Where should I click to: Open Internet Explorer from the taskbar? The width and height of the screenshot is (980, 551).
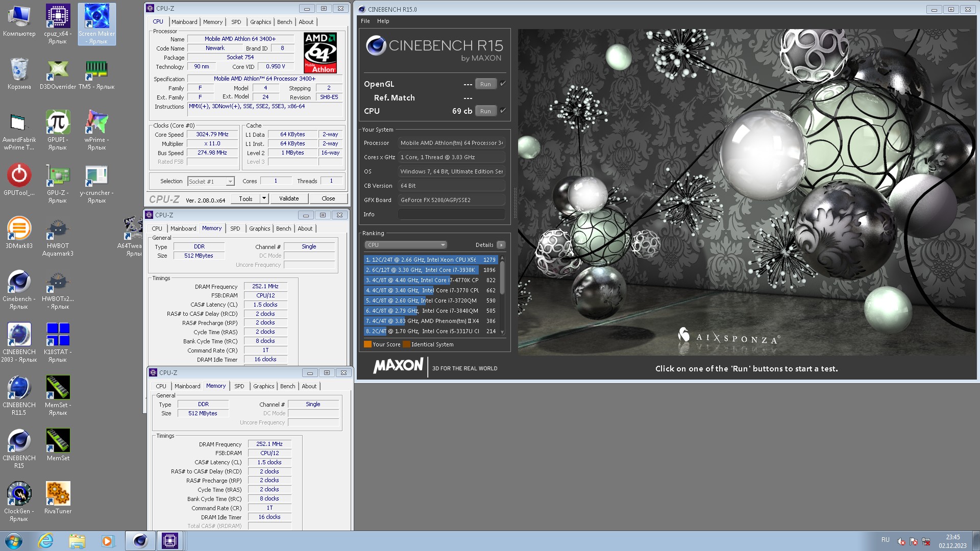coord(46,541)
